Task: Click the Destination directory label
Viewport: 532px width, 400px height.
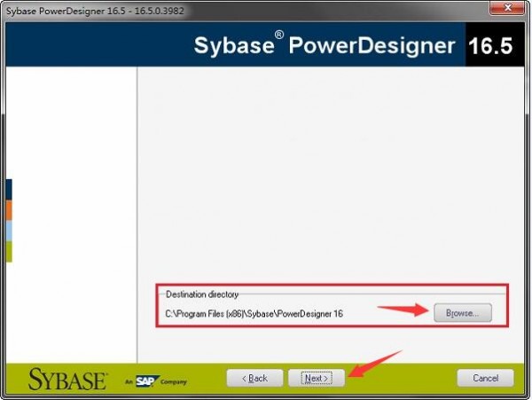Action: [202, 294]
